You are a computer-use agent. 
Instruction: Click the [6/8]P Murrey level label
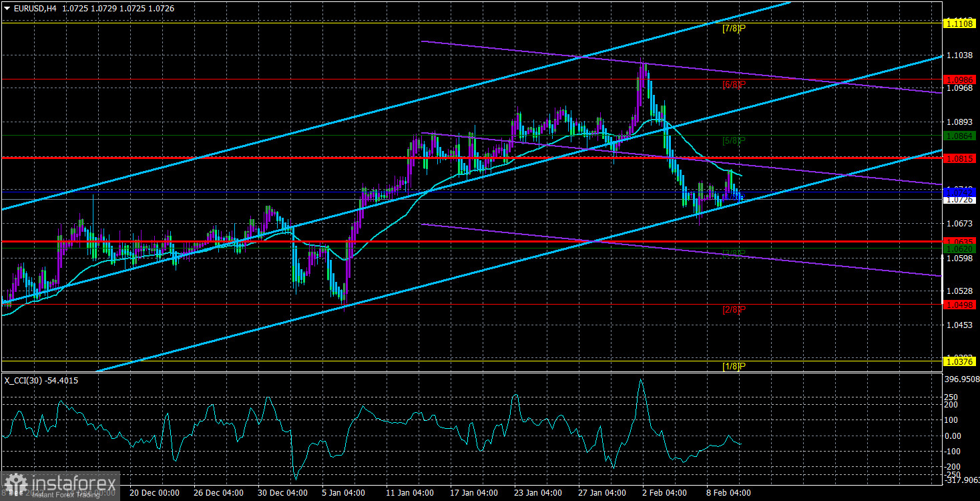point(734,85)
